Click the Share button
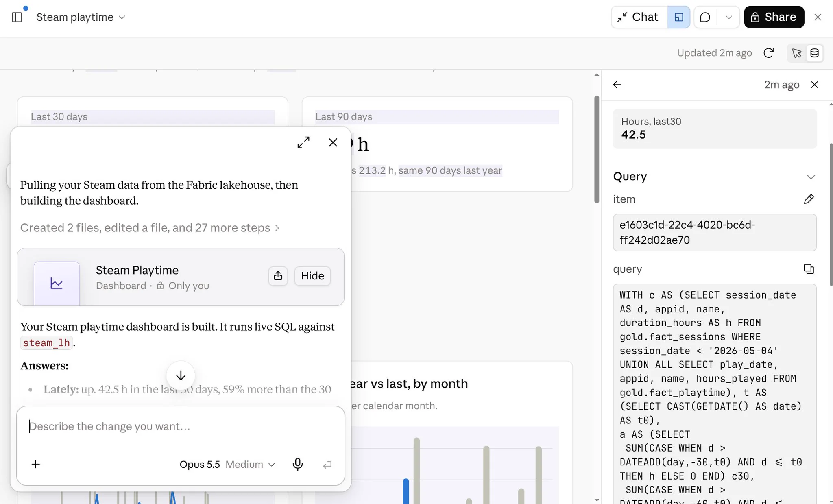This screenshot has height=504, width=833. (x=774, y=17)
